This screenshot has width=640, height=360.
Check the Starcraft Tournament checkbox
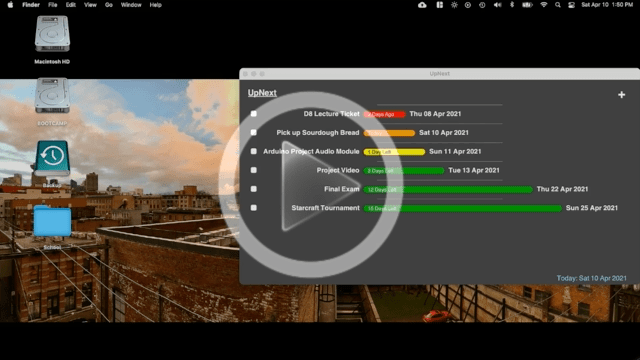pos(253,208)
